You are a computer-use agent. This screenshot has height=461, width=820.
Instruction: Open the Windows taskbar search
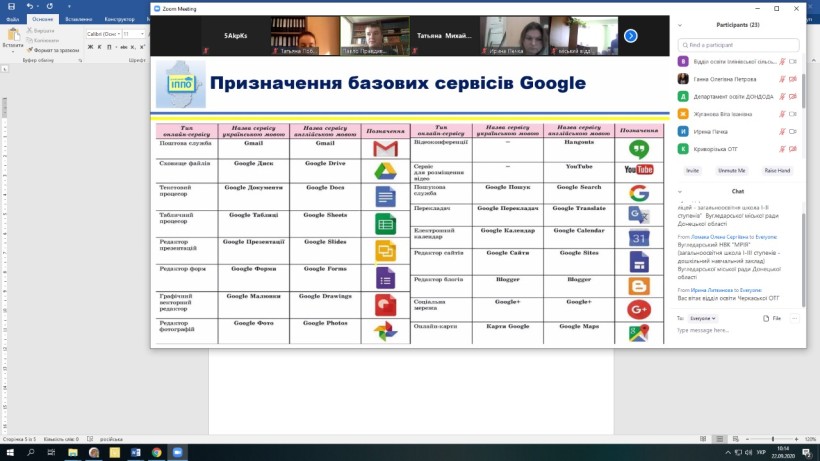(30, 453)
